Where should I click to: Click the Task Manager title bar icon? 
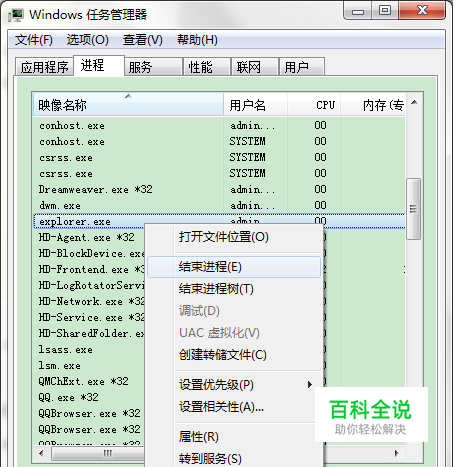pyautogui.click(x=16, y=15)
